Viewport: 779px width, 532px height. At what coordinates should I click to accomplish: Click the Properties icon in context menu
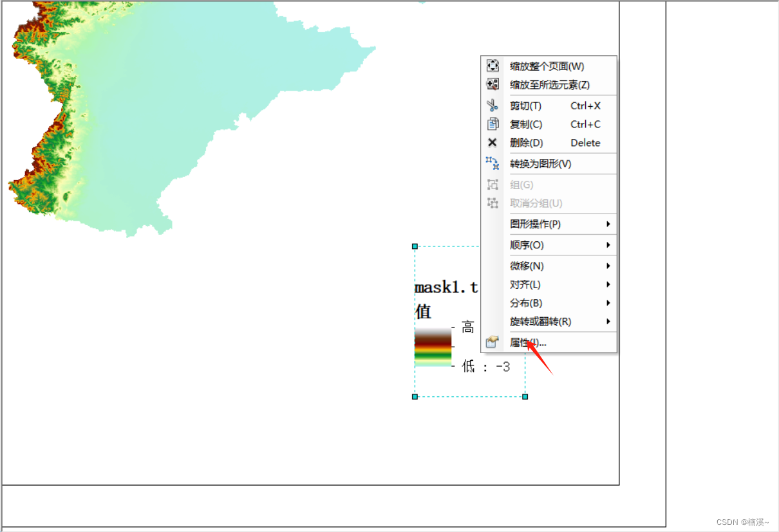tap(493, 342)
